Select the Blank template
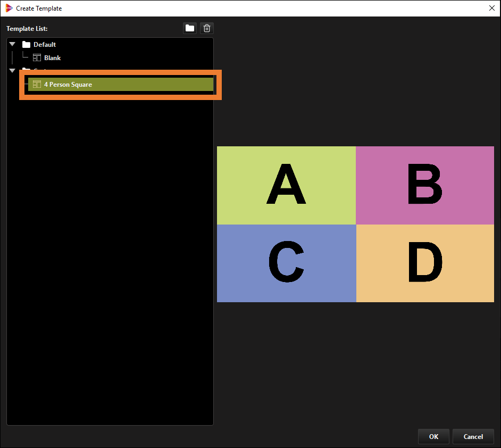Viewport: 501px width, 448px height. 52,58
